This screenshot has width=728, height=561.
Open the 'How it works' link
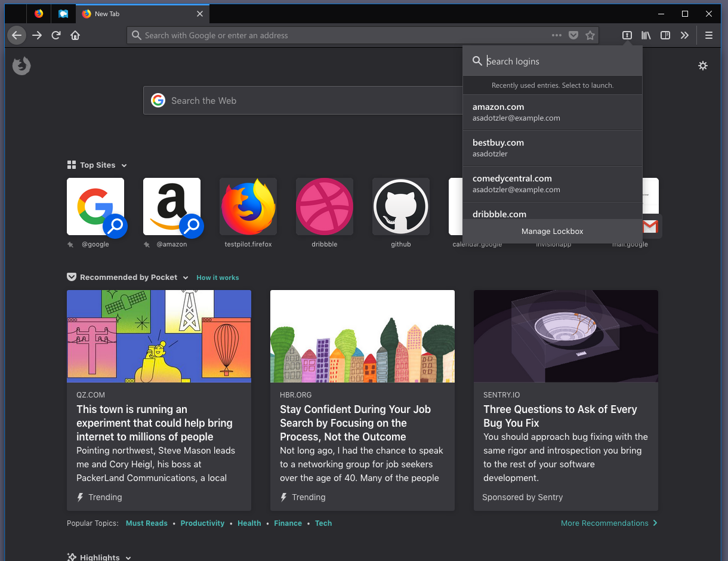[x=217, y=277]
